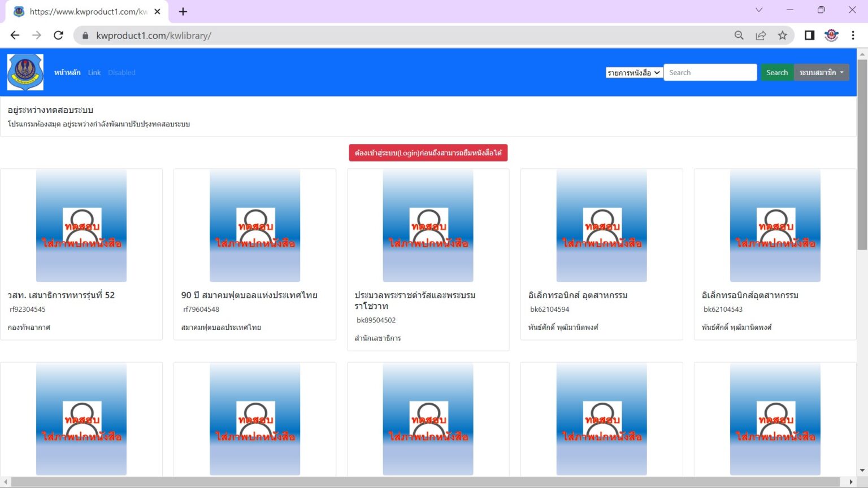868x488 pixels.
Task: Click the browser profile avatar icon
Action: [831, 35]
